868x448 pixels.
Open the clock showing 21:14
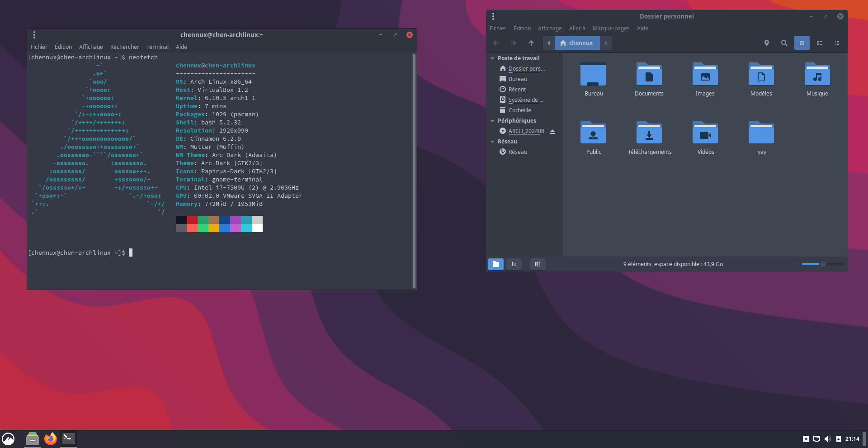[852, 439]
